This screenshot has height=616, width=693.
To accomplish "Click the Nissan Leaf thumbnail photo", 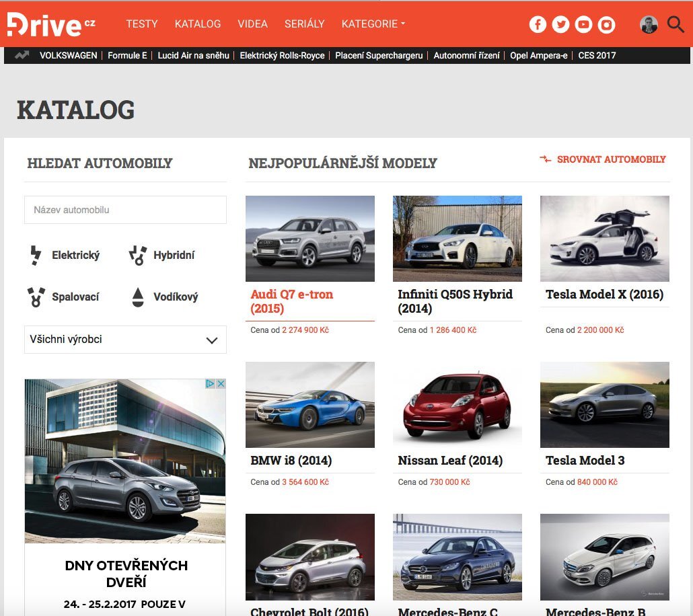I will pyautogui.click(x=457, y=404).
